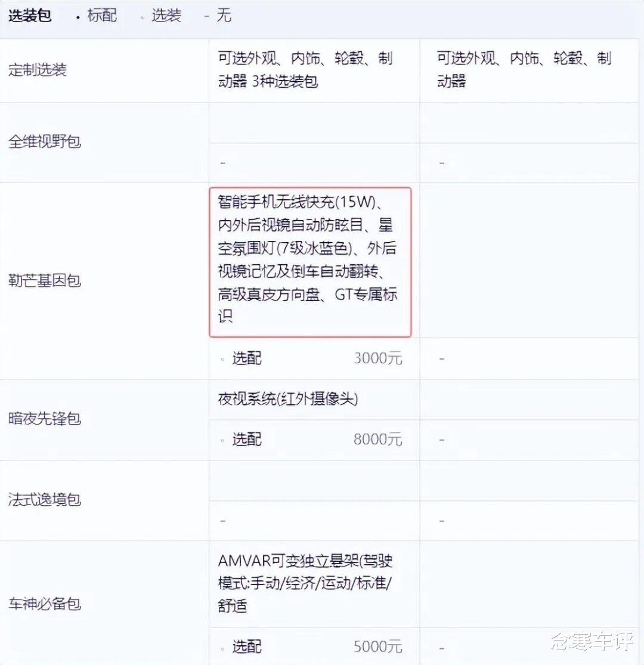Click the red-outlined 勒芒基因包 description

click(310, 262)
